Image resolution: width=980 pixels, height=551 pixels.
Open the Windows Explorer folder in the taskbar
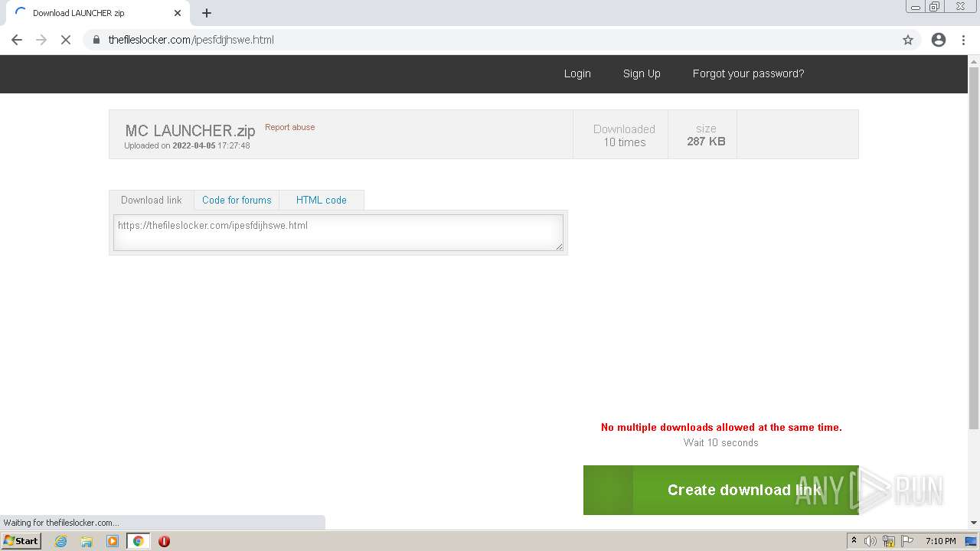point(87,541)
